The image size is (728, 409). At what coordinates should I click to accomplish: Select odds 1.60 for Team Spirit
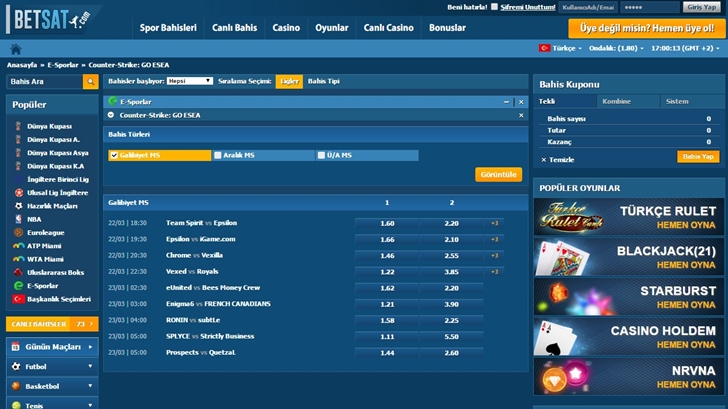(387, 223)
